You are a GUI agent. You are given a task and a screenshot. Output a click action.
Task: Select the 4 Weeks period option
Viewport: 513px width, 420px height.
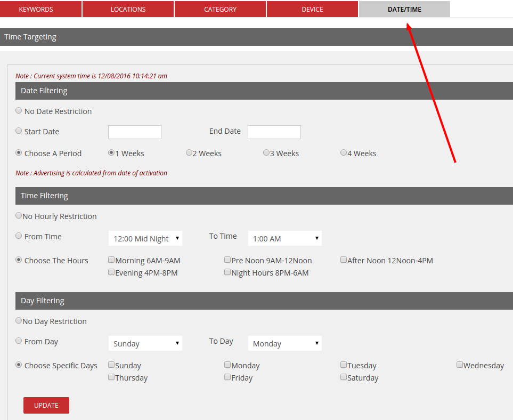pyautogui.click(x=344, y=153)
